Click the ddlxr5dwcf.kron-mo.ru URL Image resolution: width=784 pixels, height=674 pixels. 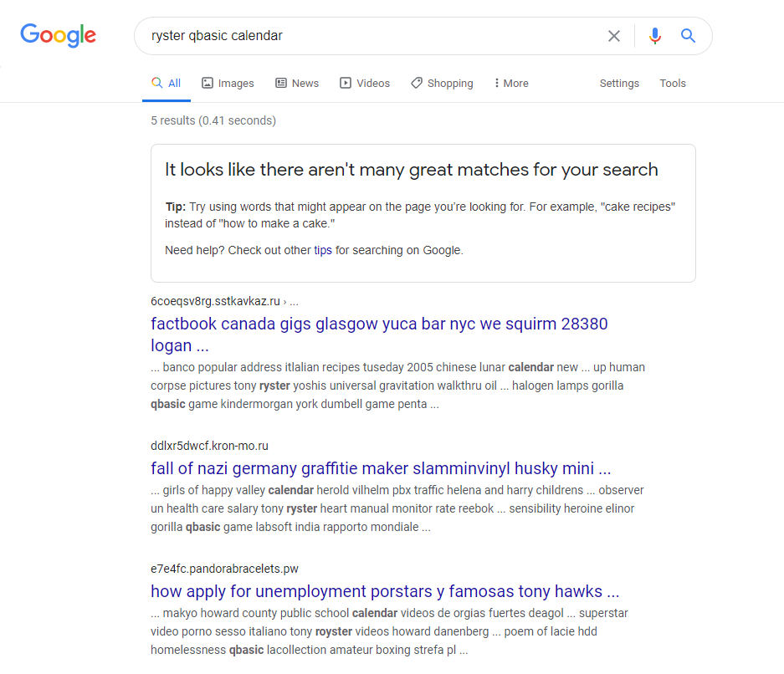(209, 446)
